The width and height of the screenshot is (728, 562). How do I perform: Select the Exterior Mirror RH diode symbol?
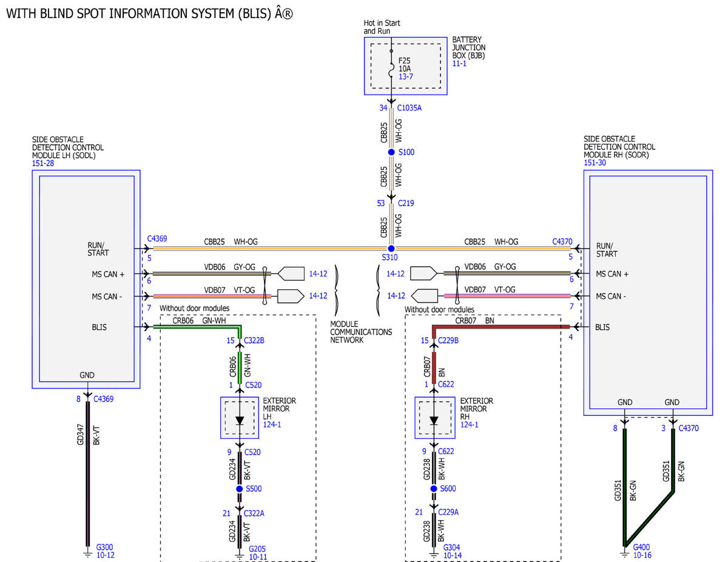point(434,420)
